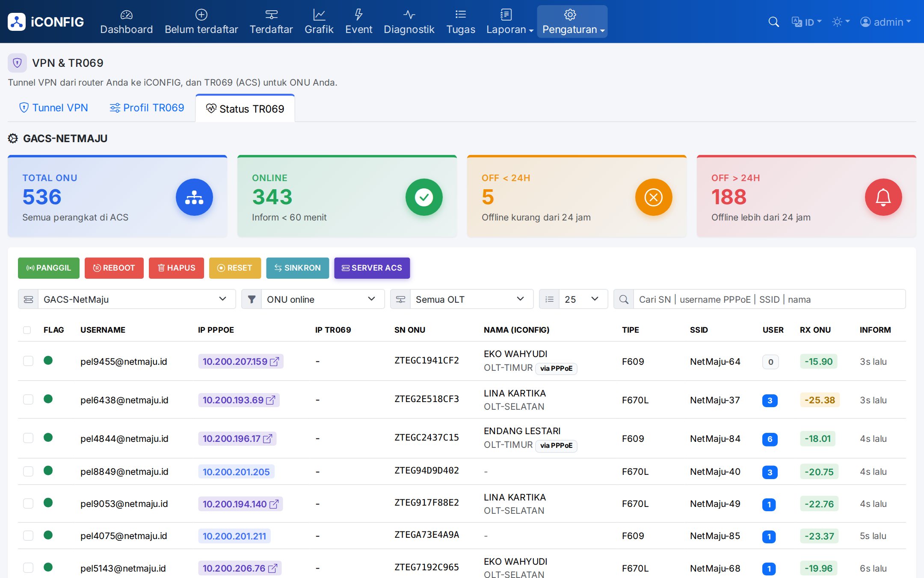
Task: Click the RESET button
Action: click(235, 268)
